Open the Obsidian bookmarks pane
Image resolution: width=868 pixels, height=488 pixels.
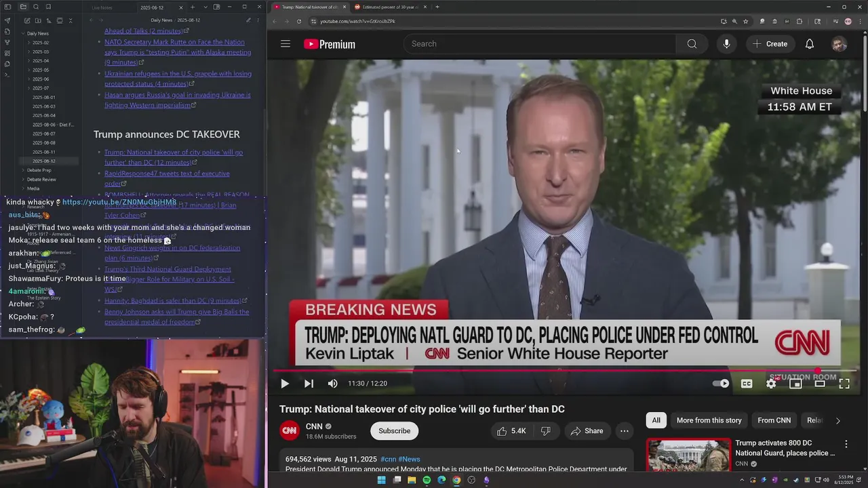tap(48, 7)
